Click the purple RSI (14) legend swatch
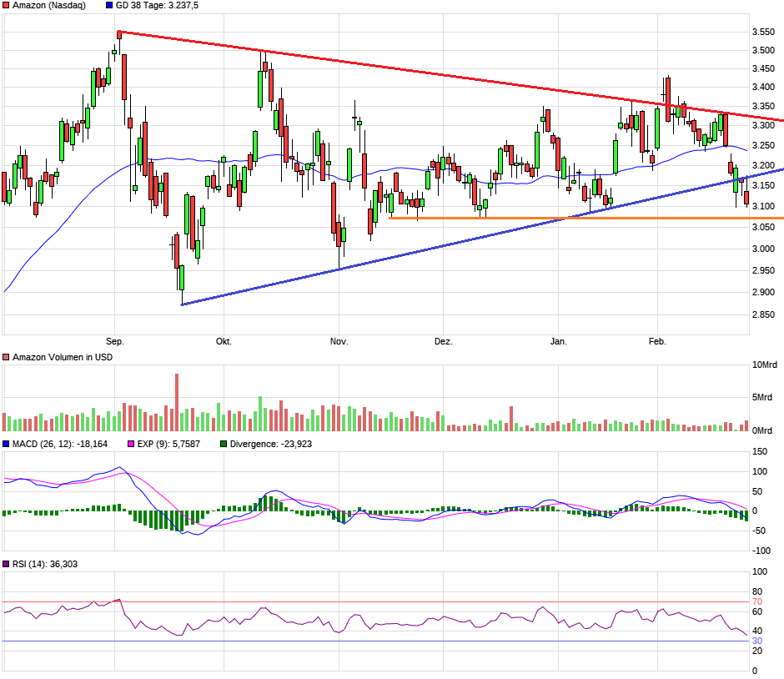This screenshot has width=784, height=679. point(6,564)
